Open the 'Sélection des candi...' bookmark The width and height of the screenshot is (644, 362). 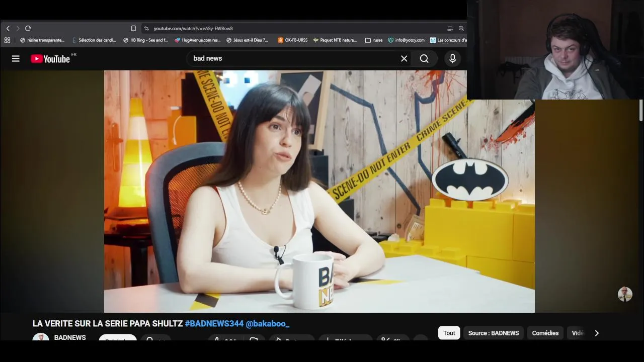[94, 40]
